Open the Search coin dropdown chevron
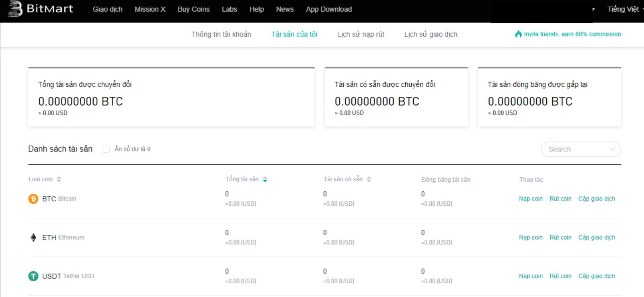Screen dimensions: 644x297 (612, 149)
